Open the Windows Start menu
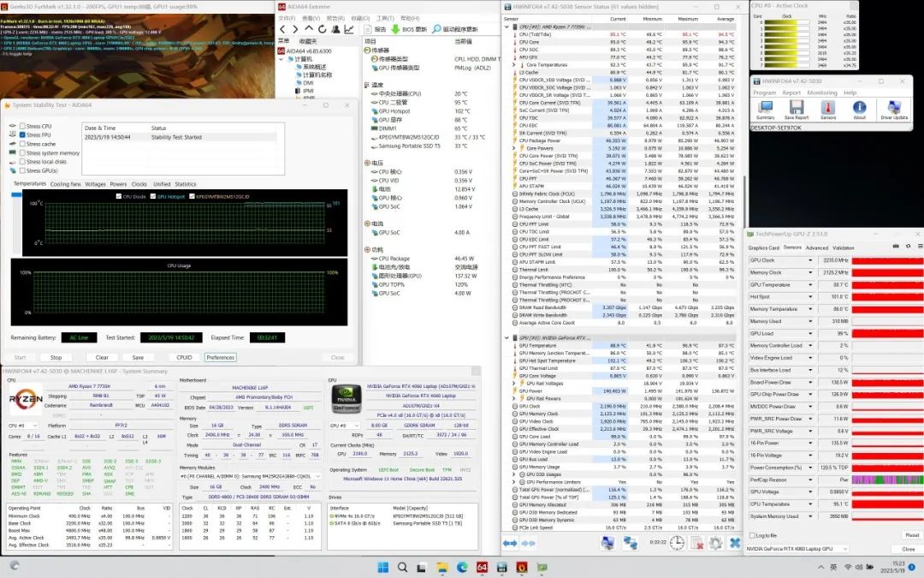 [382, 567]
